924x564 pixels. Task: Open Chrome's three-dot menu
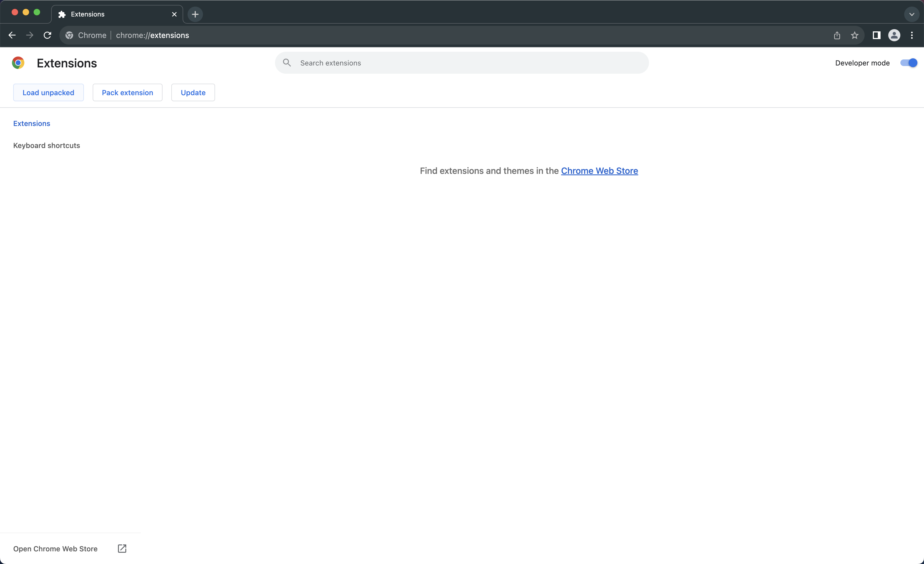(912, 35)
